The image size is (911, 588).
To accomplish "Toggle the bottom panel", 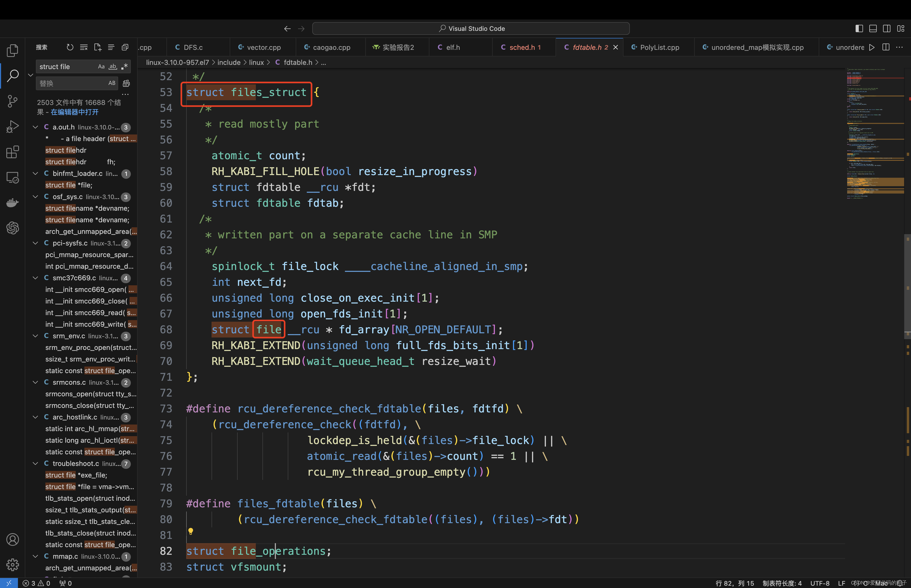I will (873, 29).
